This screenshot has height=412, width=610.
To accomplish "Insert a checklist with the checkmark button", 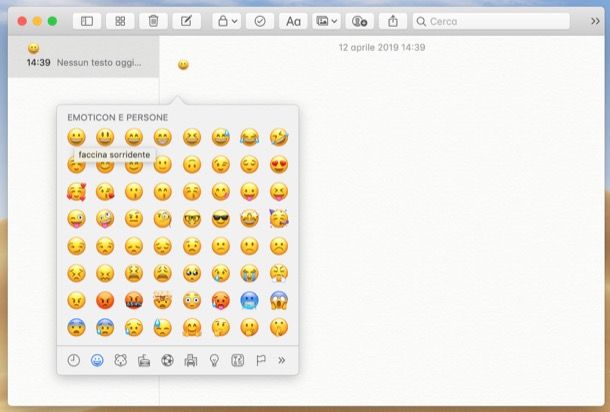I will [260, 21].
